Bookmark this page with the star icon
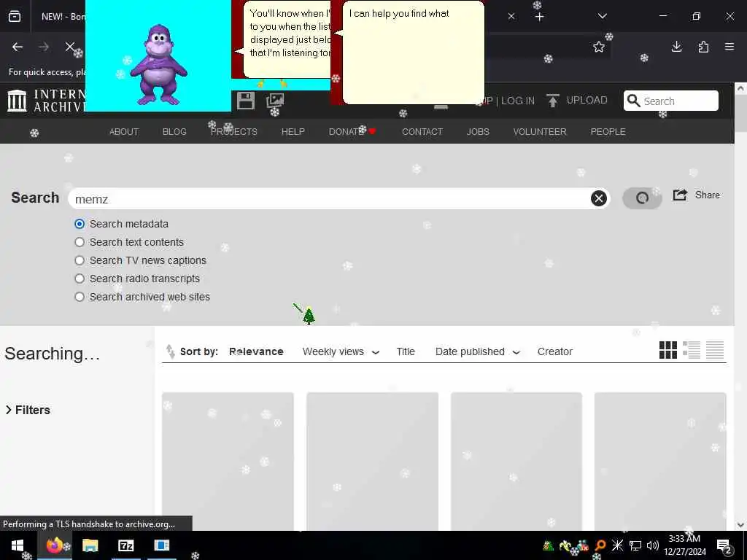747x560 pixels. (x=598, y=47)
